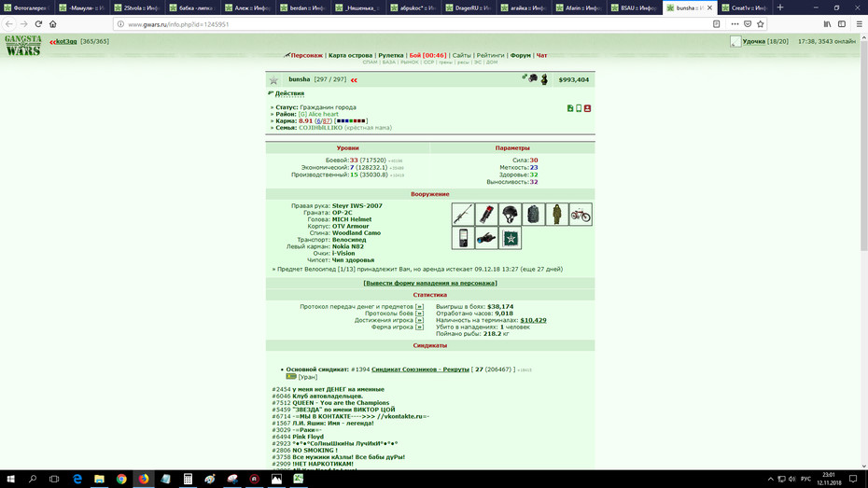
Task: Open Chrome from the Windows taskbar
Action: pyautogui.click(x=121, y=480)
